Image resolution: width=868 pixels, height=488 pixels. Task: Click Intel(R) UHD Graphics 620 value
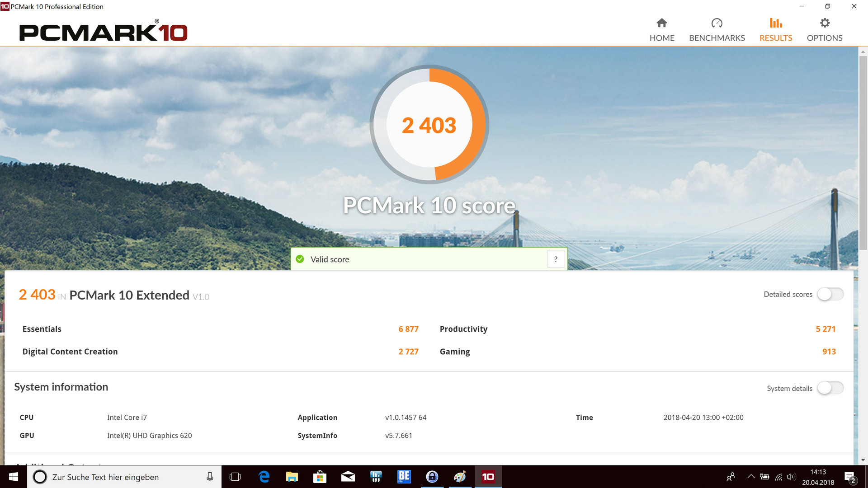(149, 436)
